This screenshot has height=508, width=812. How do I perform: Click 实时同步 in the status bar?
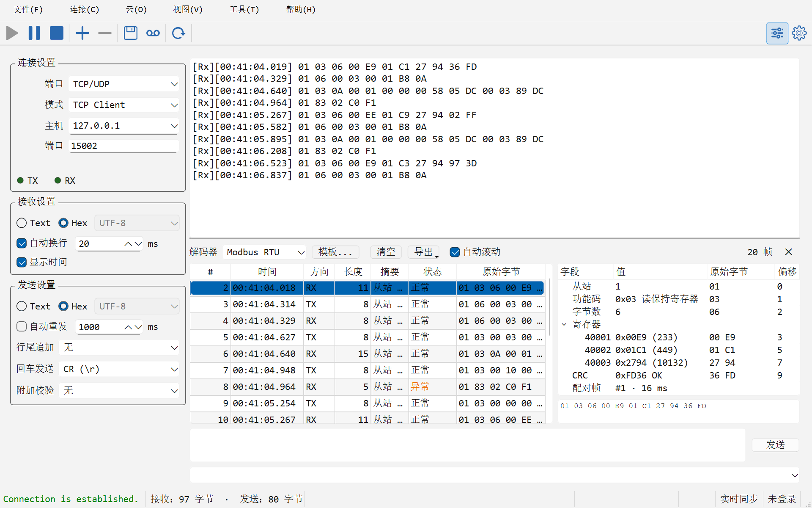(x=739, y=499)
